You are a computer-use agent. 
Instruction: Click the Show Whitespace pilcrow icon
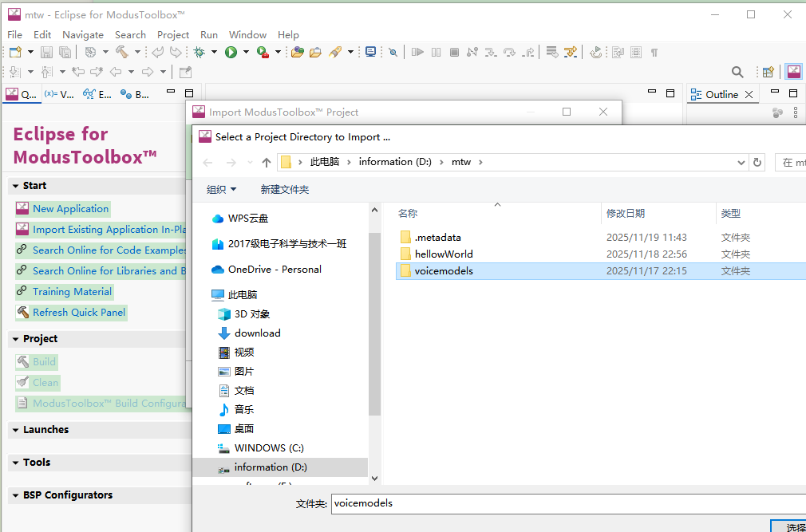point(654,53)
